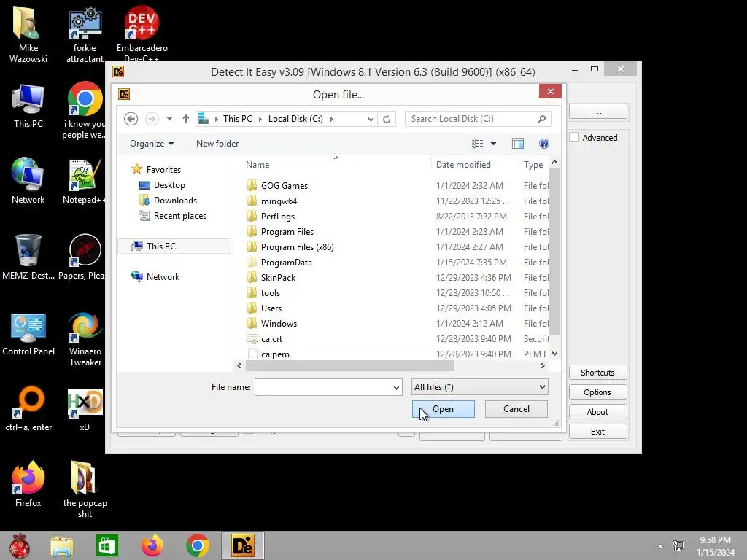Click the '...' browse button

point(598,112)
